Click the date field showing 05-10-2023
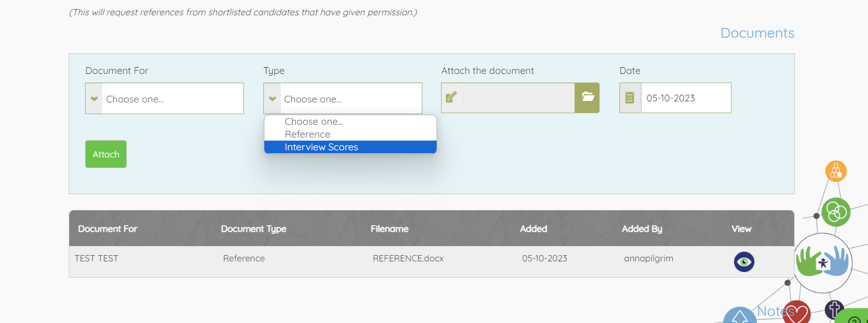The image size is (868, 323). pos(685,98)
